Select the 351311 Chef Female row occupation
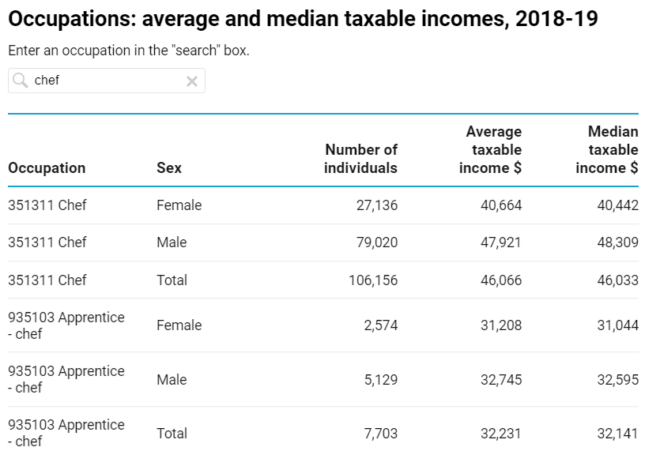This screenshot has width=660, height=466. pos(48,205)
